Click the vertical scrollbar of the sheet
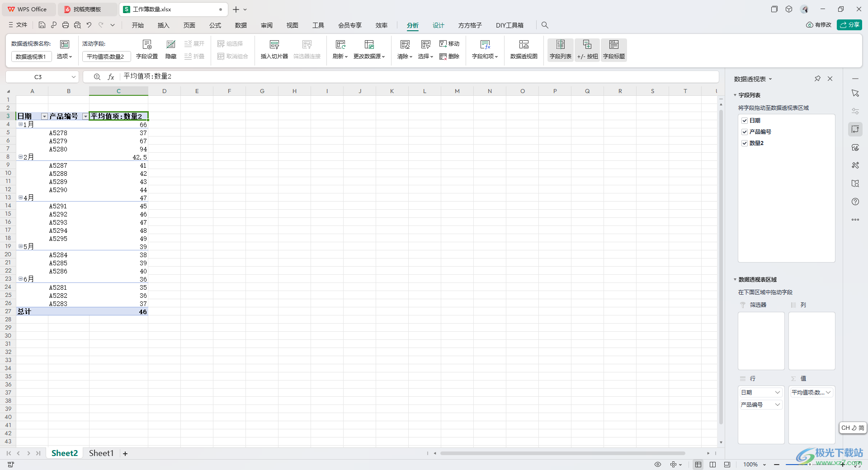868x470 pixels. point(721,267)
